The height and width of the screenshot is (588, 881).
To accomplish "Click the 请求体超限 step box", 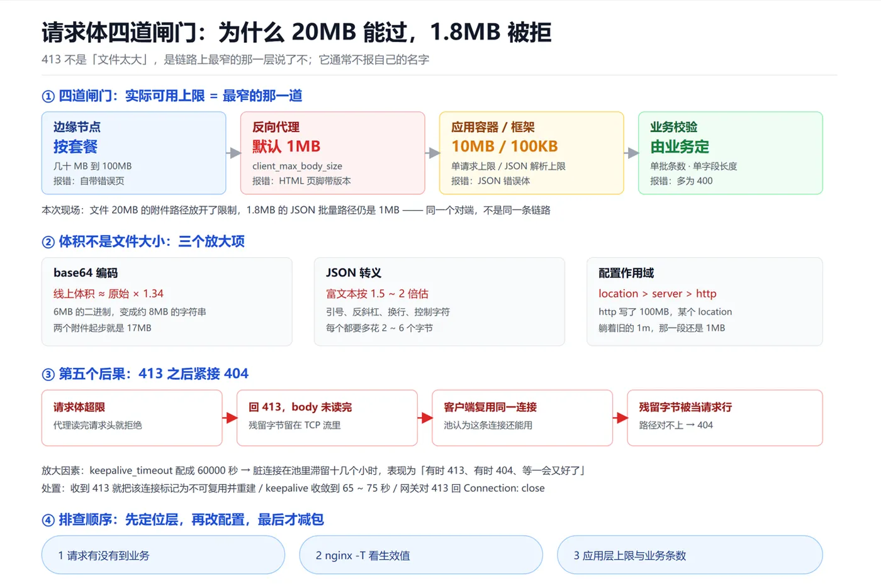I will coord(132,418).
